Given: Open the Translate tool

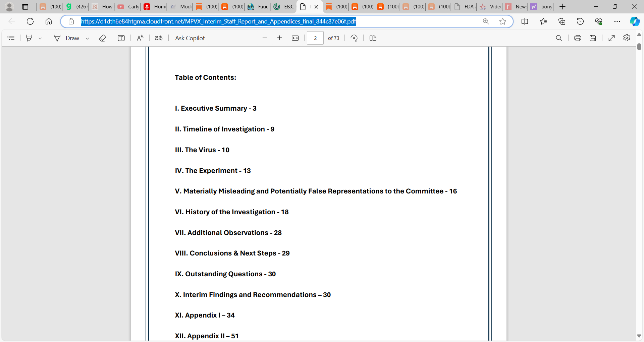Looking at the screenshot, I should point(159,38).
